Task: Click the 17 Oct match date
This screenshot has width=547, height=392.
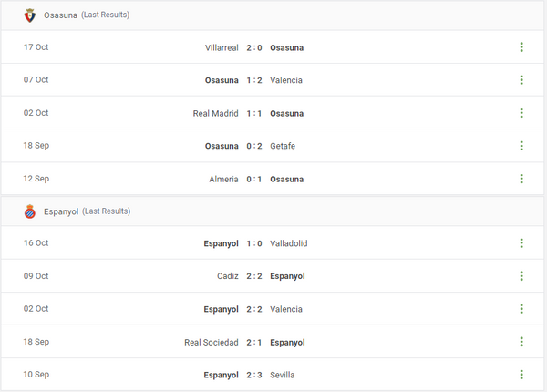Action: point(36,47)
